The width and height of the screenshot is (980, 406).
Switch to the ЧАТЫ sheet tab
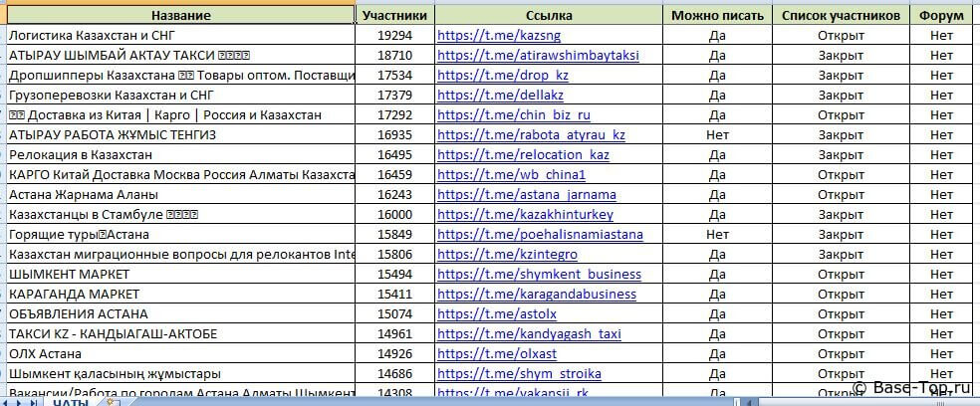[70, 402]
